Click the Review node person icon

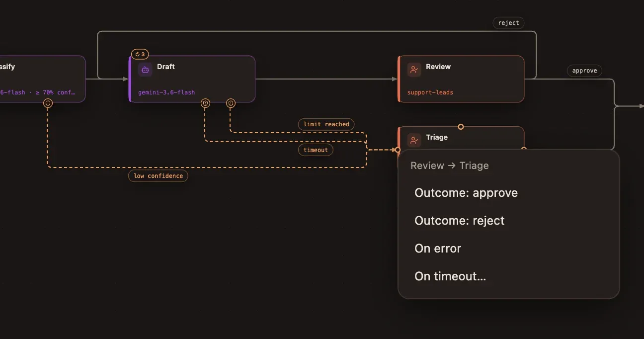414,70
